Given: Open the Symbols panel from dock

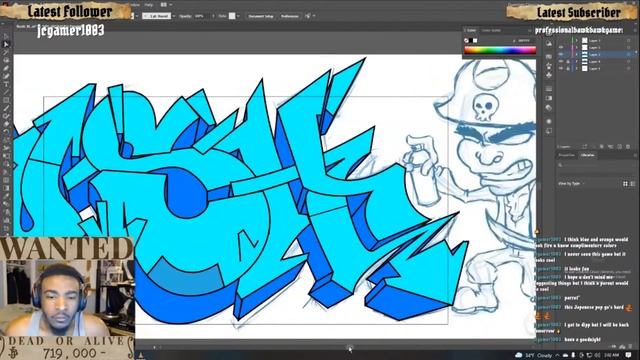Looking at the screenshot, I should [549, 76].
